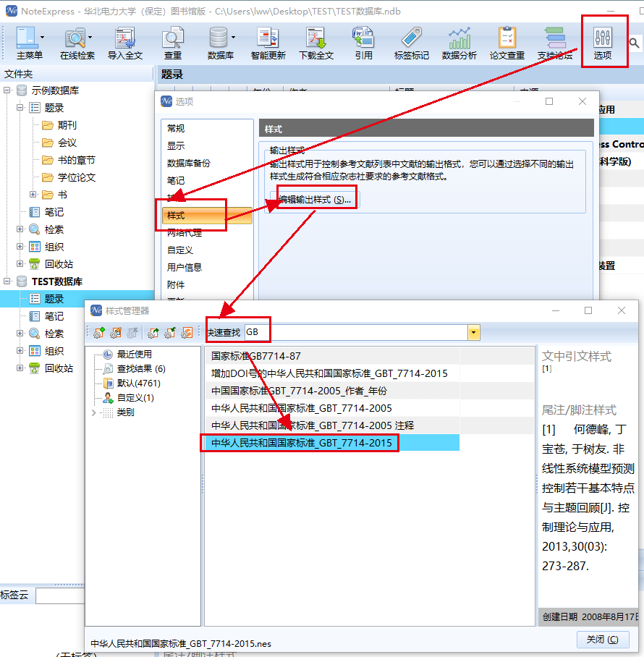The image size is (644, 657).
Task: Click the 关闭 (C) button in style manager
Action: coord(603,640)
